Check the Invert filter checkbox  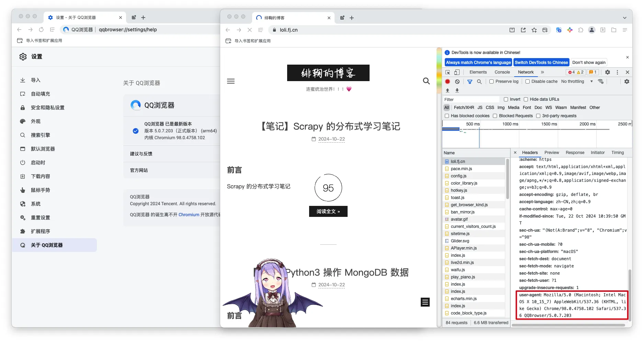(506, 99)
